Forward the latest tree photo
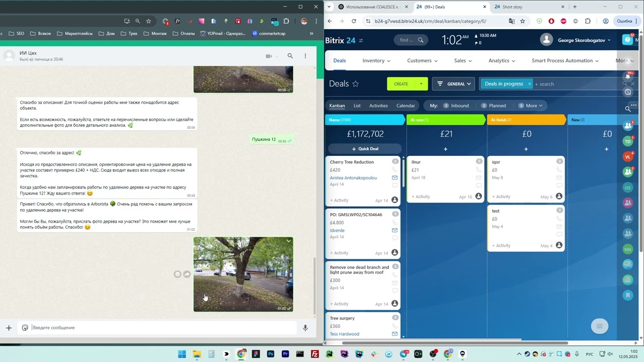Screen dimensions: 644x362 (x=187, y=274)
